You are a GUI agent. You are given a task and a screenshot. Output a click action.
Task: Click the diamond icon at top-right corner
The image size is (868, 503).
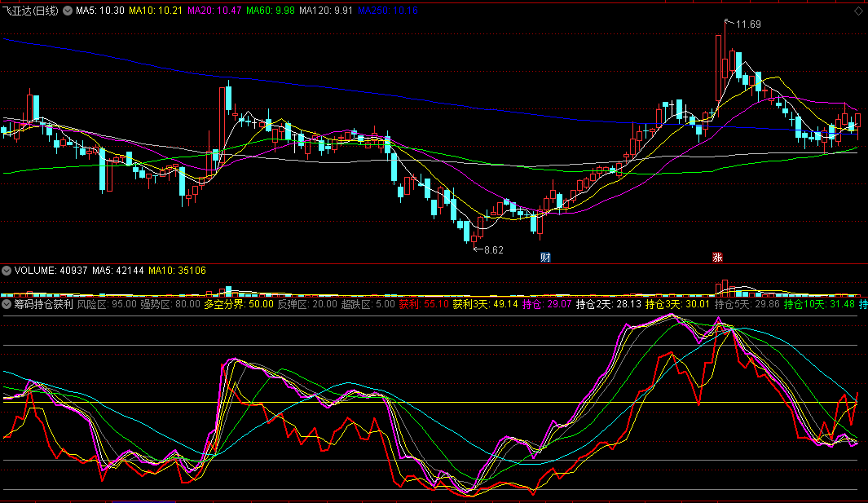coord(858,11)
